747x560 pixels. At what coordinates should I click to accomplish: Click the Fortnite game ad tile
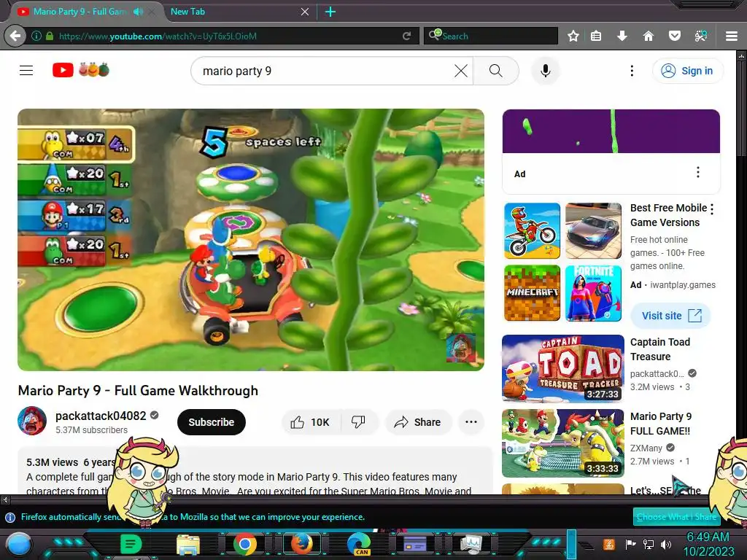tap(593, 293)
